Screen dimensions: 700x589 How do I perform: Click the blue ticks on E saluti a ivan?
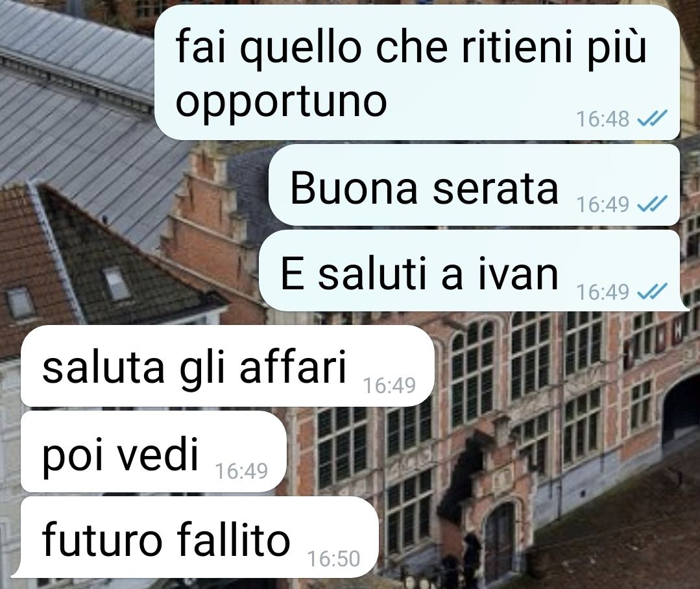[x=652, y=291]
